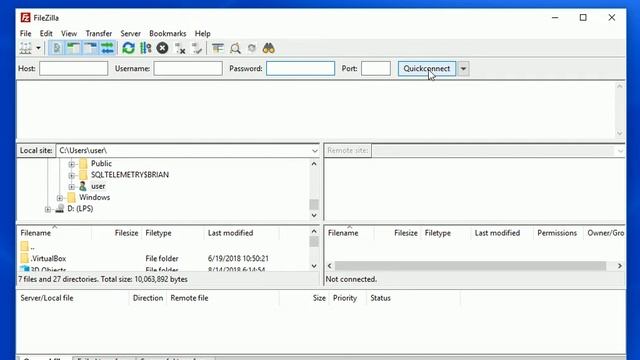Cancel the current operation
This screenshot has height=360, width=640.
click(162, 48)
